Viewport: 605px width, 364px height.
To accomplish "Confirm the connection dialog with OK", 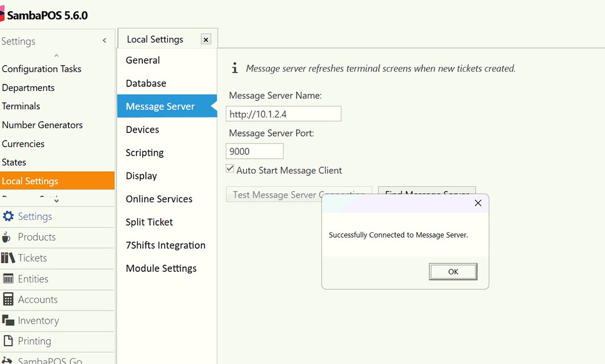I will (x=453, y=271).
